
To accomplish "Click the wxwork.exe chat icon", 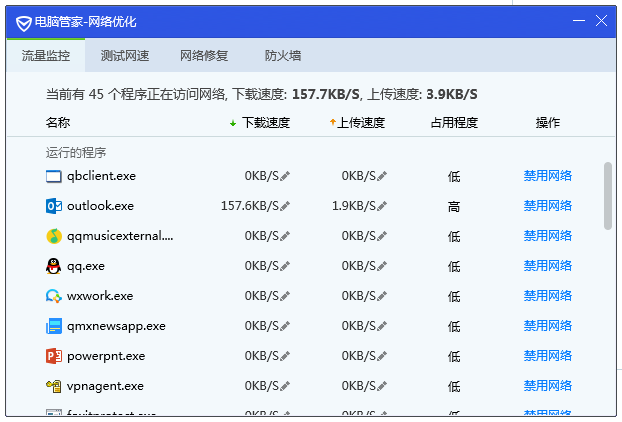I will 54,296.
